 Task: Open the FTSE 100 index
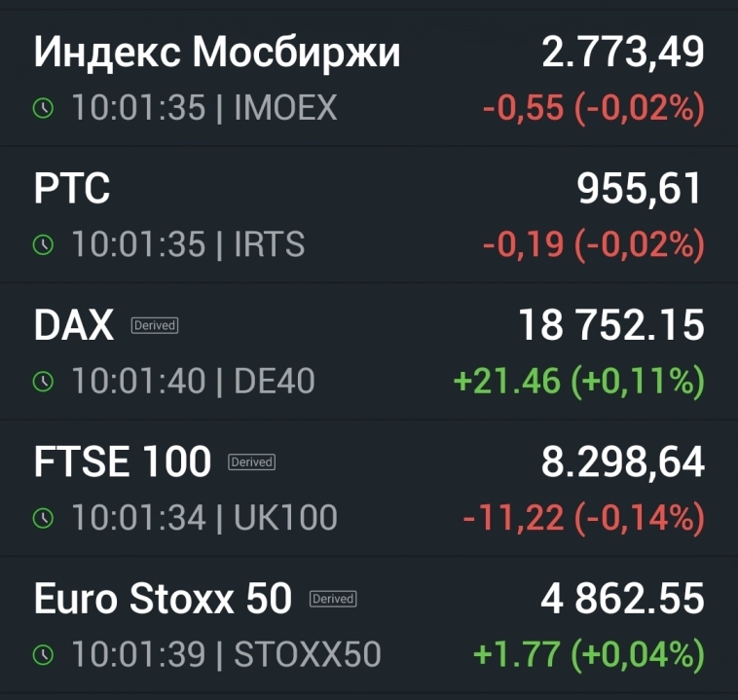123,461
